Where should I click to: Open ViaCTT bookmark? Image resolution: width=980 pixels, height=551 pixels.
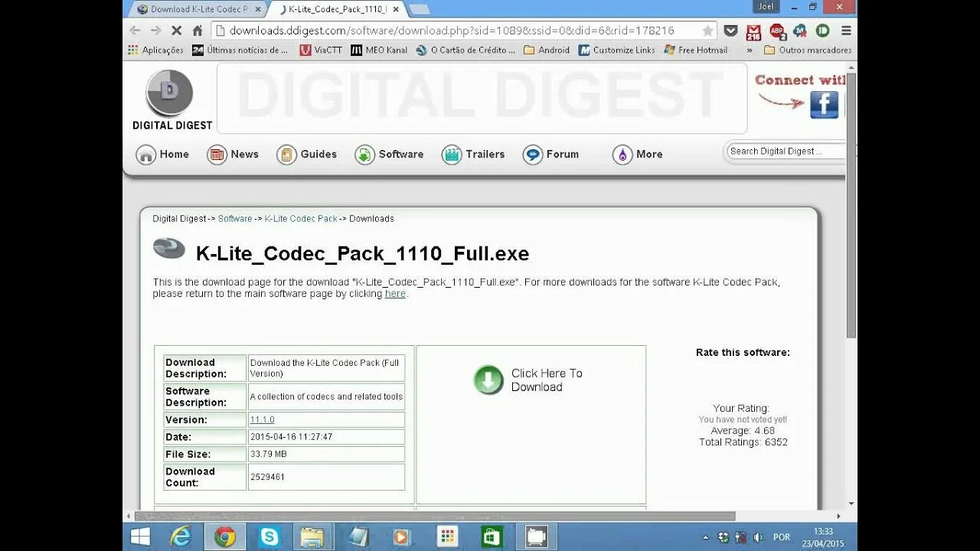[321, 50]
